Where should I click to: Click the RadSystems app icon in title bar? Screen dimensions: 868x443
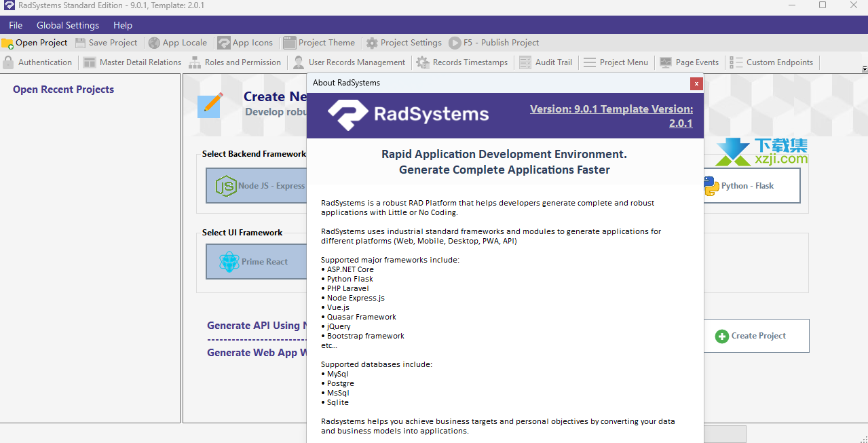(x=10, y=5)
